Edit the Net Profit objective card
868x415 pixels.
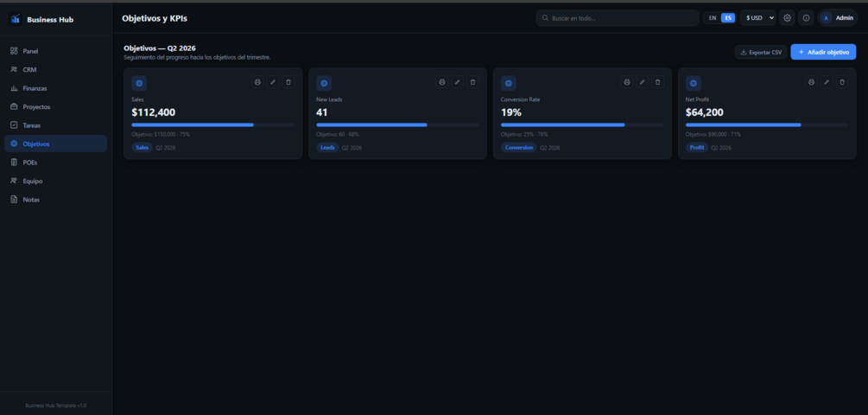tap(827, 82)
